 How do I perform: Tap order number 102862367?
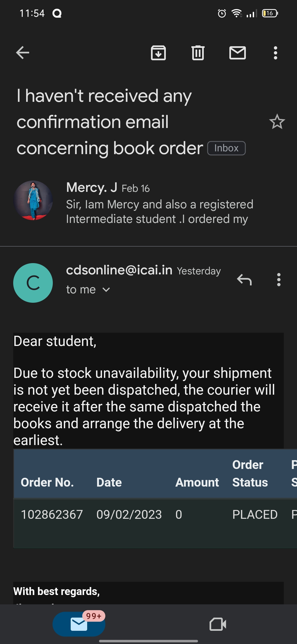click(x=52, y=514)
